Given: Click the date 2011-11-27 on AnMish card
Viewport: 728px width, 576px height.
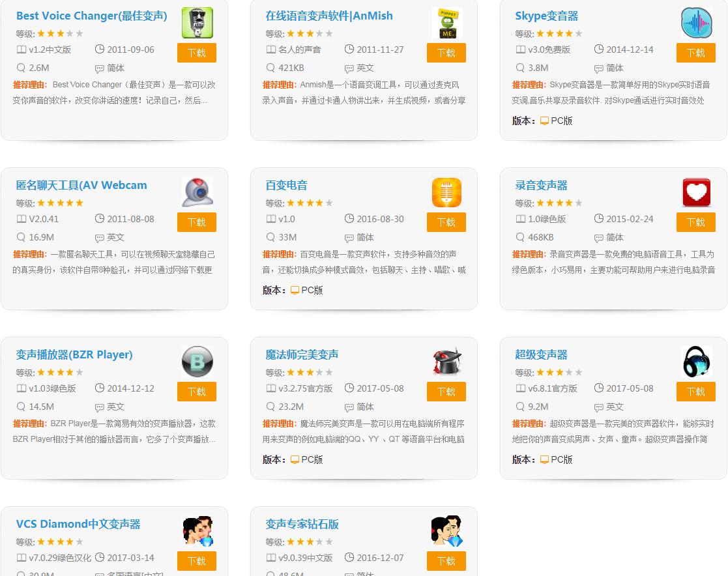Looking at the screenshot, I should [x=380, y=50].
